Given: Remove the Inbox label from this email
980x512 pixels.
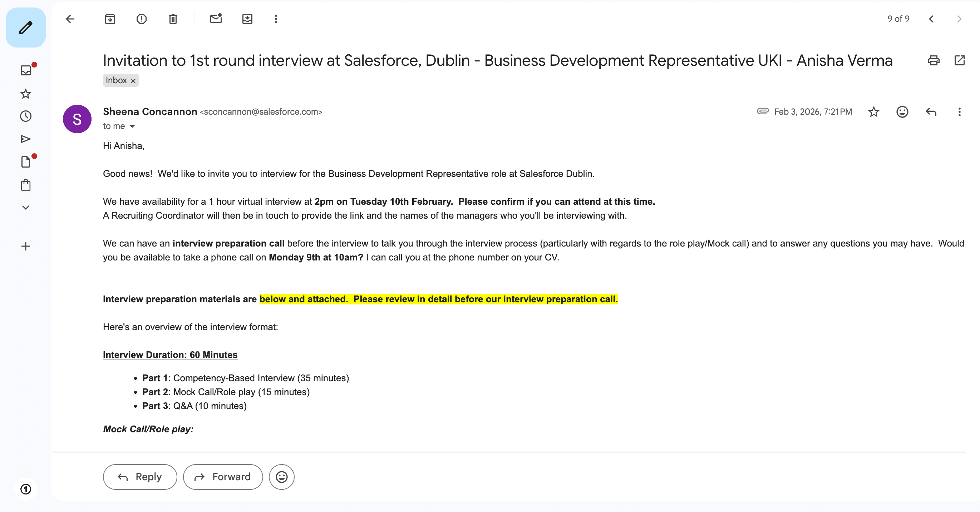Looking at the screenshot, I should (x=133, y=81).
